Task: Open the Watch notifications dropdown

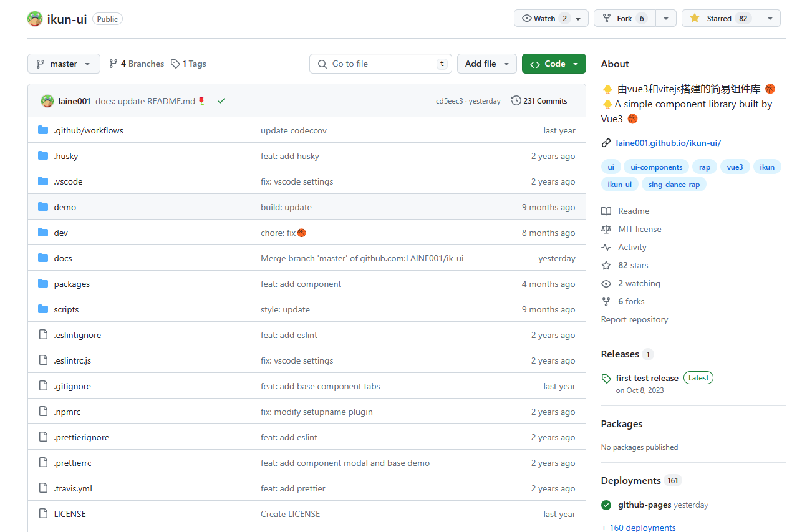Action: point(551,19)
